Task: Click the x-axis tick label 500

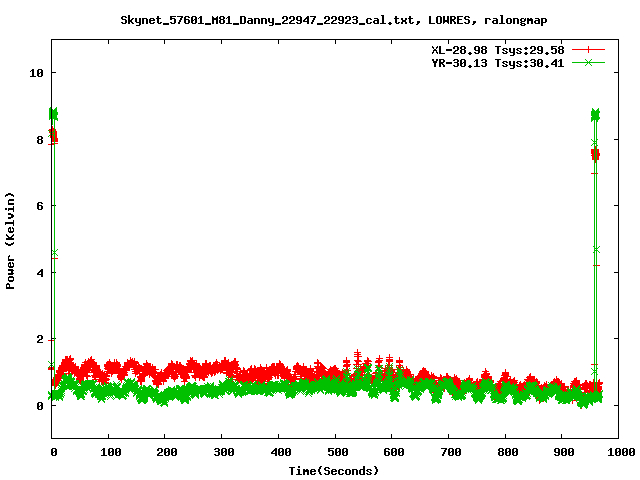Action: [338, 452]
